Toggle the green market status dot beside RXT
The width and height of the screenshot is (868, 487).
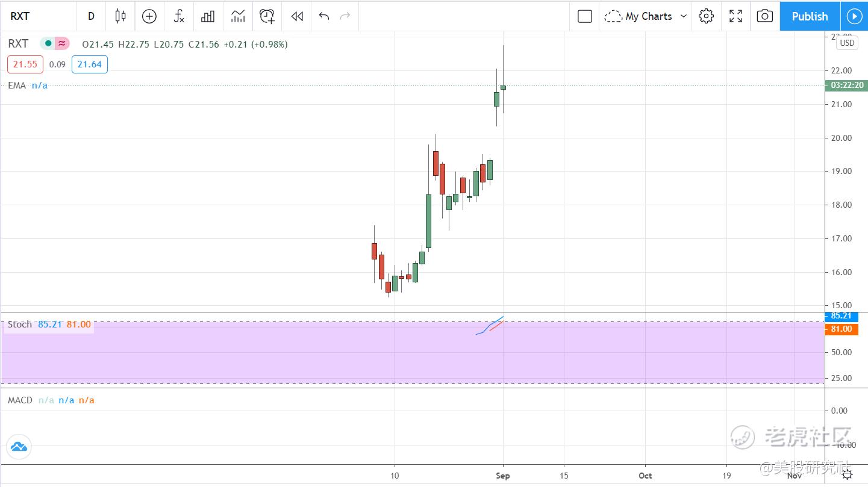pos(48,43)
